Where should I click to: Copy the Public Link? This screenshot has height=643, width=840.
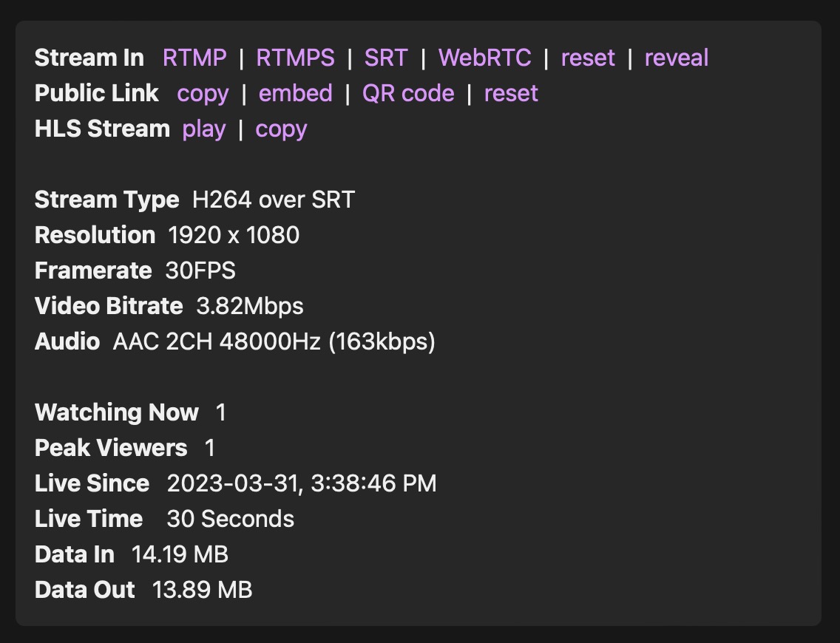[x=203, y=94]
